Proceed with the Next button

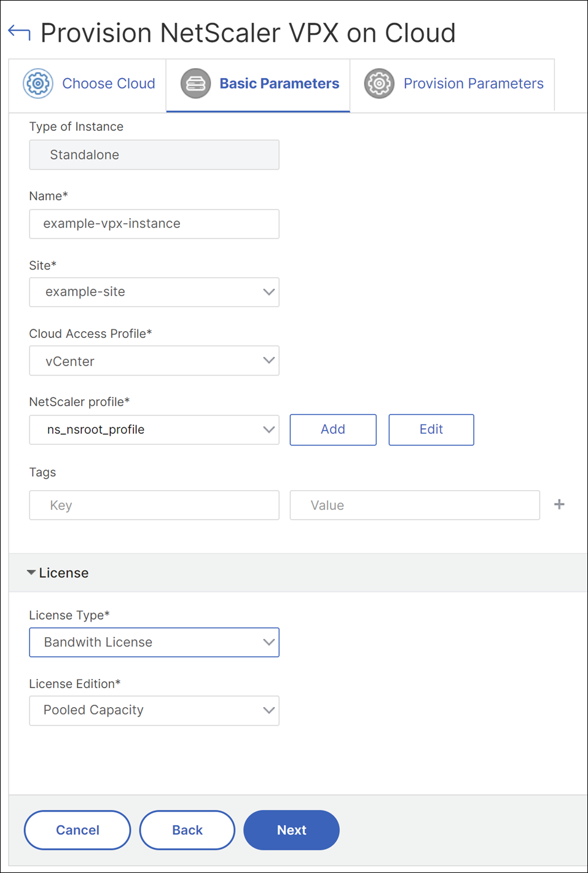click(x=292, y=830)
